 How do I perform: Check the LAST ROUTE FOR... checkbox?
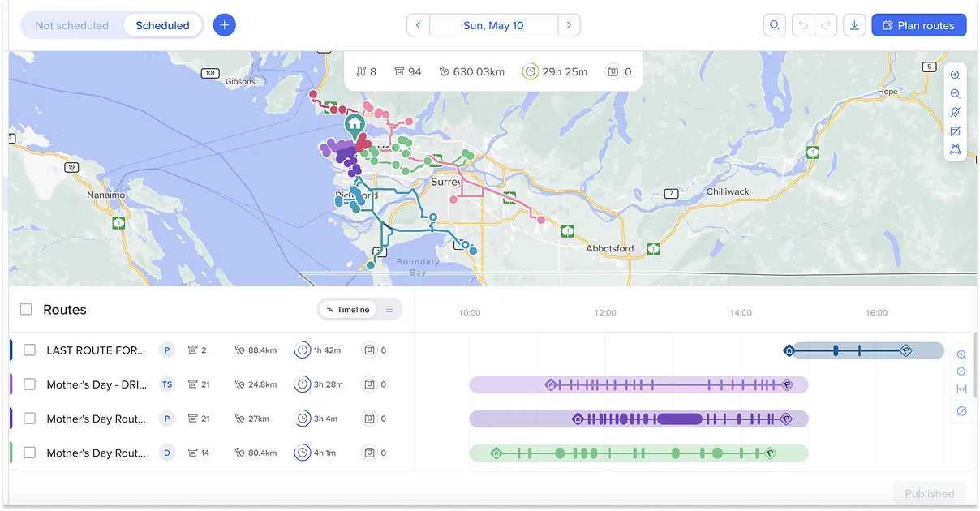pos(30,350)
